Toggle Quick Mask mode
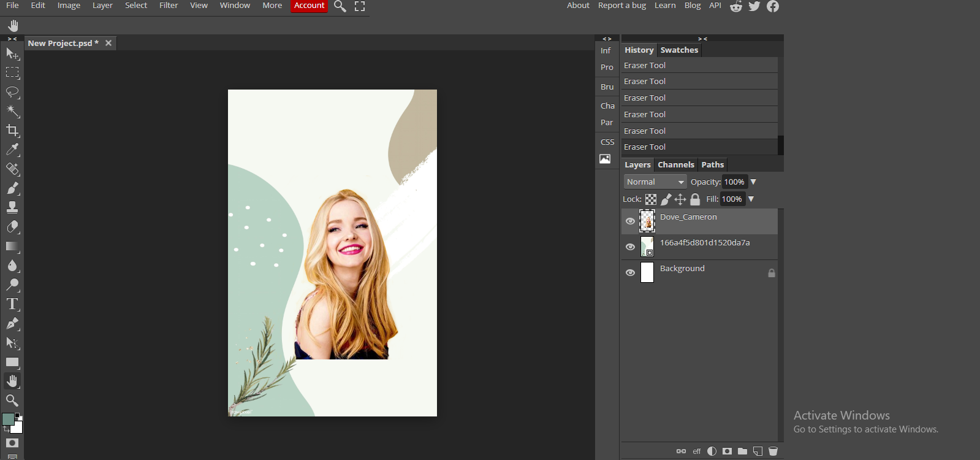This screenshot has width=980, height=460. (x=12, y=443)
